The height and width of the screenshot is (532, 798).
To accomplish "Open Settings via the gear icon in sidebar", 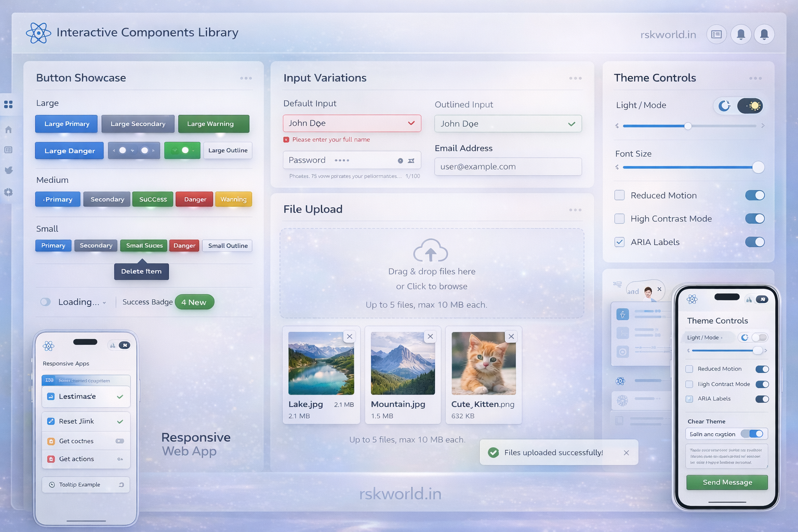I will (8, 192).
